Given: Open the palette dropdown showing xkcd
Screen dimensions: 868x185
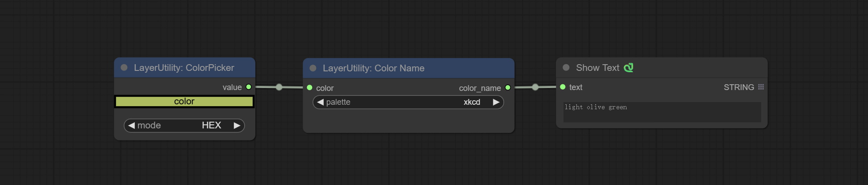Looking at the screenshot, I should (x=408, y=102).
